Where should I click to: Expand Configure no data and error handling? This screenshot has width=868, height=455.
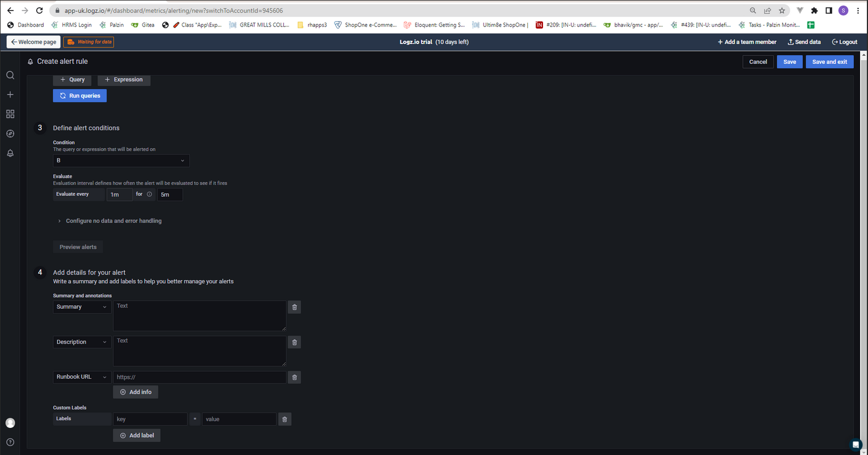click(110, 221)
